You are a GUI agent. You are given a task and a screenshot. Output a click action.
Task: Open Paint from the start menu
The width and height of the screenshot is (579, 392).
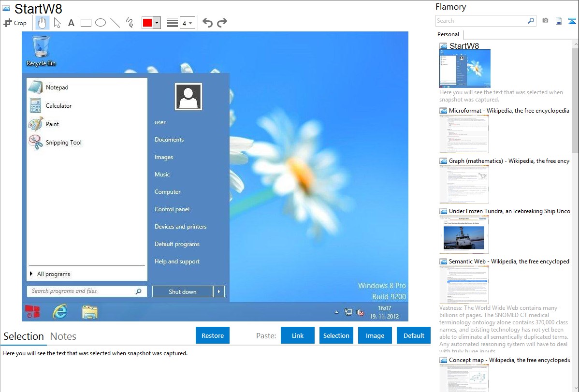click(87, 124)
